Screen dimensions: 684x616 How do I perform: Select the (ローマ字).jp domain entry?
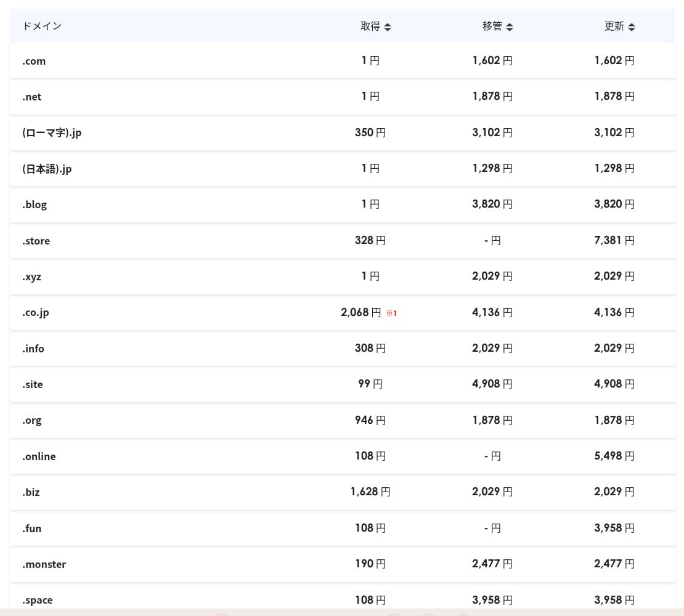click(52, 132)
